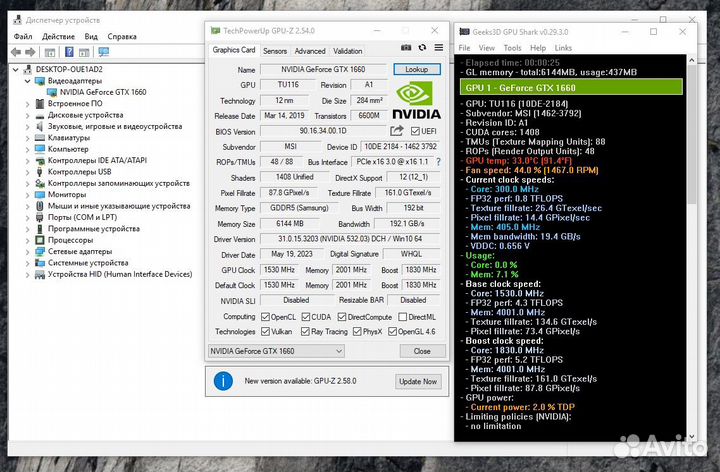Screen dimensions: 720x472
Task: Open the Действие menu in Device Manager
Action: [58, 36]
